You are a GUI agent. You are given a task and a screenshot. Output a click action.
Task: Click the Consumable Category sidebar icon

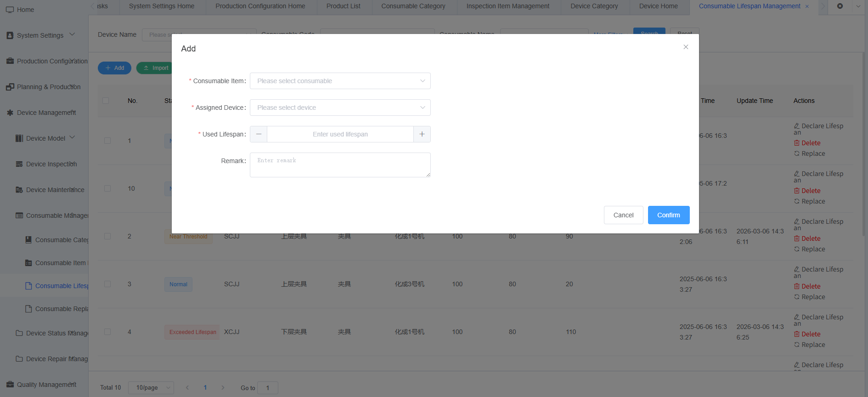click(x=28, y=240)
